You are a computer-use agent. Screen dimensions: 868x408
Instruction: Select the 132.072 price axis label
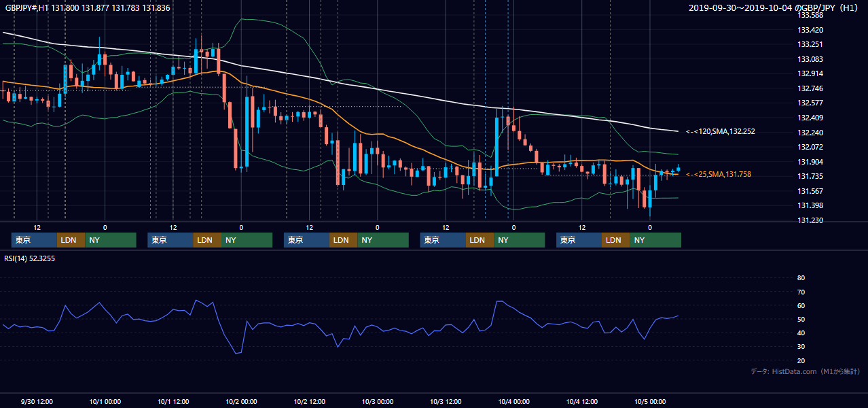coord(810,147)
